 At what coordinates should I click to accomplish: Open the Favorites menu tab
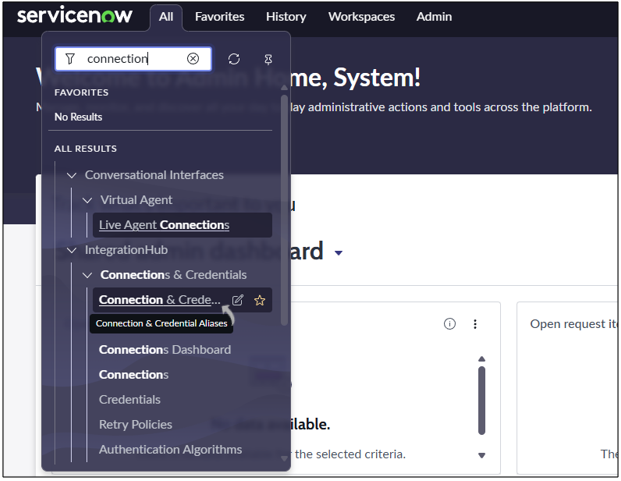coord(219,17)
